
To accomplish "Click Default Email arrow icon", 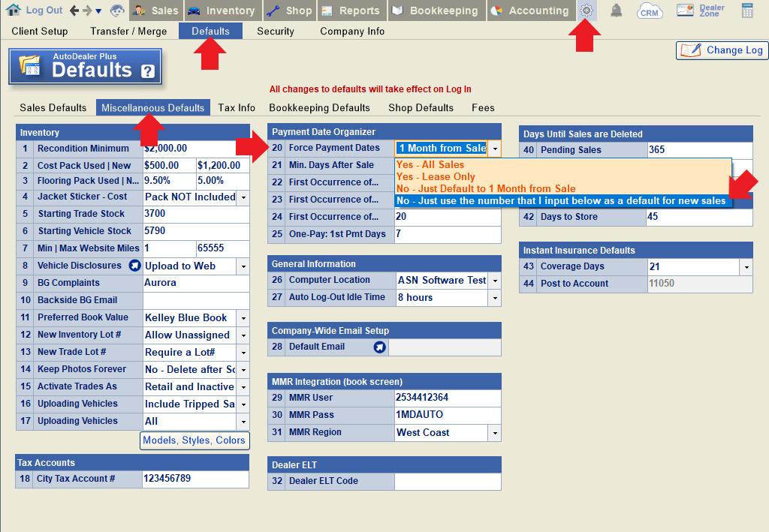I will click(x=379, y=347).
